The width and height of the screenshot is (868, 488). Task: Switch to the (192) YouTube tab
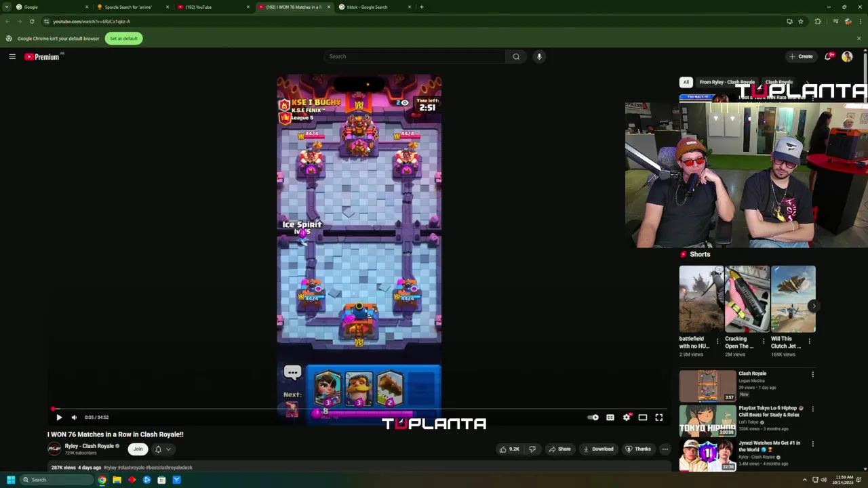click(x=213, y=7)
